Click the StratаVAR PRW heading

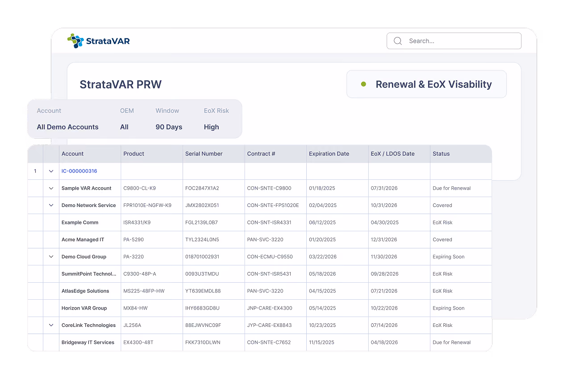coord(121,85)
